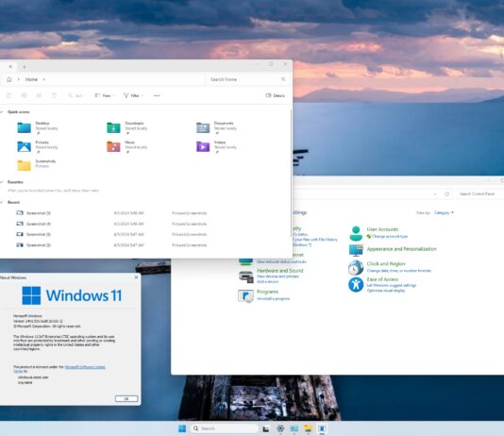Open User Accounts category link

[x=382, y=229]
